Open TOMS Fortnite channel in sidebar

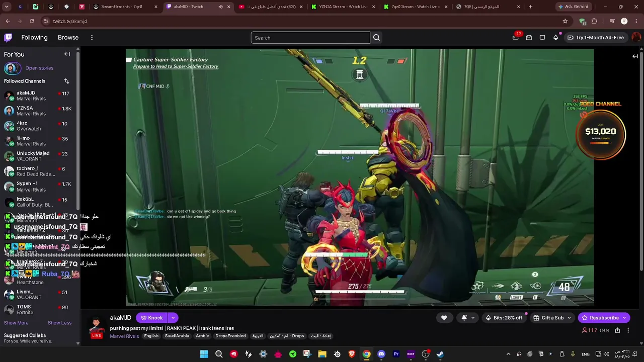(39, 309)
